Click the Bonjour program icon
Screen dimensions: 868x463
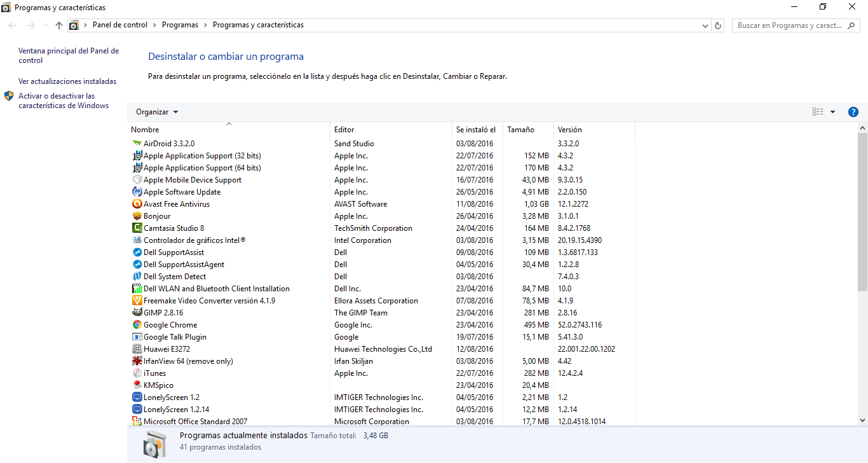pos(137,216)
